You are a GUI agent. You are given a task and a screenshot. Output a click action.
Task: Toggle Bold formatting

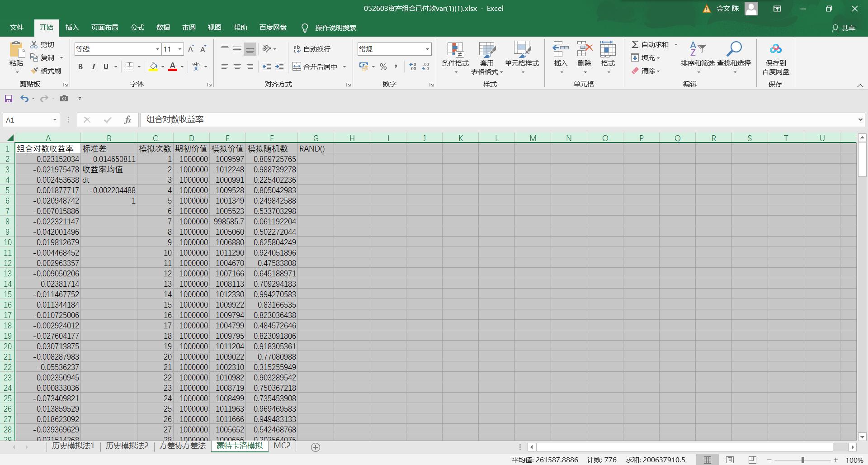(80, 66)
